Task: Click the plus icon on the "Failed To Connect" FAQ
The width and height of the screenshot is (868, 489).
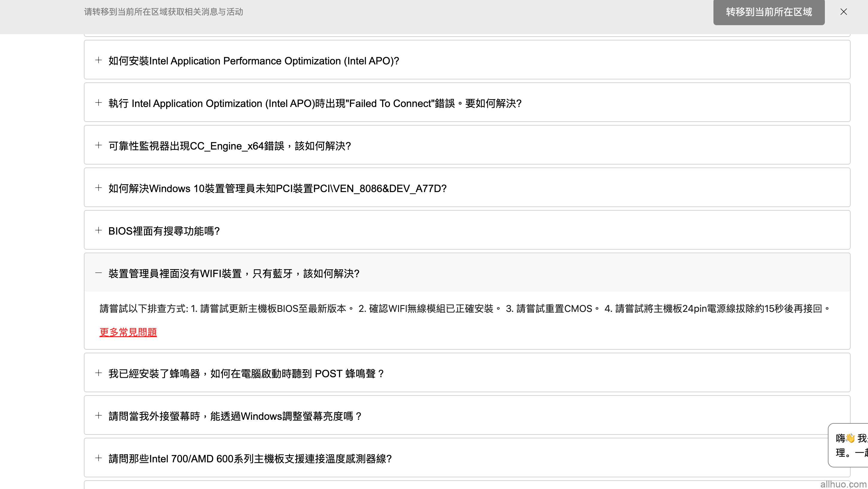Action: [x=98, y=102]
